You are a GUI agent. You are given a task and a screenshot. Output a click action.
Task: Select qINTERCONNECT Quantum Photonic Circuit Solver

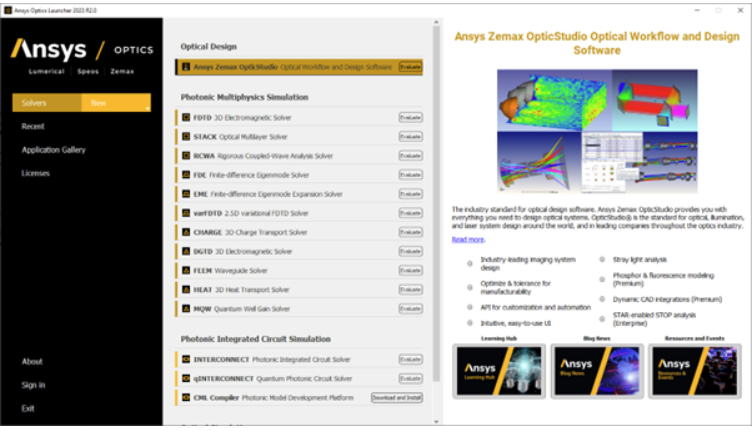pos(299,379)
